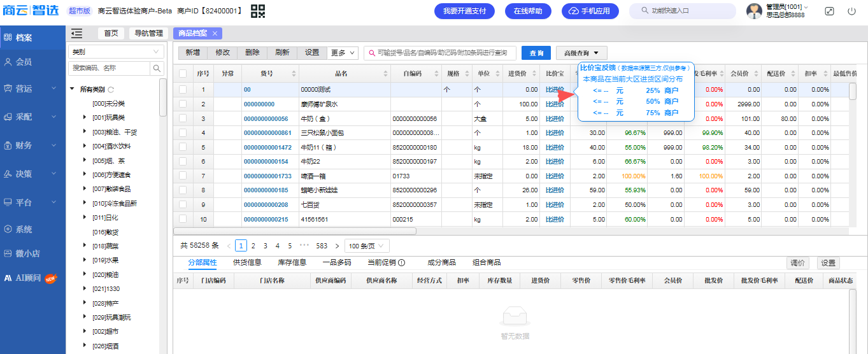This screenshot has height=354, width=868.
Task: Open the 100条/页 page size dropdown
Action: click(x=367, y=246)
